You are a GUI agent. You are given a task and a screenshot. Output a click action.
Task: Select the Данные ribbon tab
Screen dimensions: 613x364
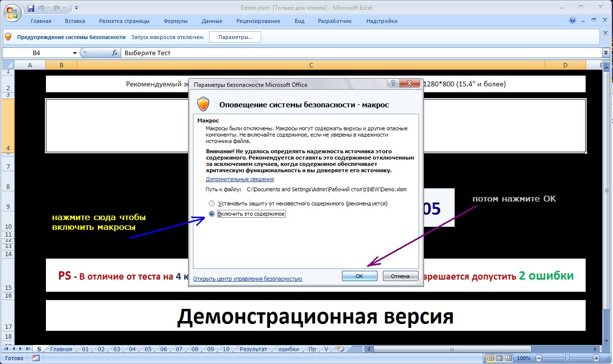point(212,21)
